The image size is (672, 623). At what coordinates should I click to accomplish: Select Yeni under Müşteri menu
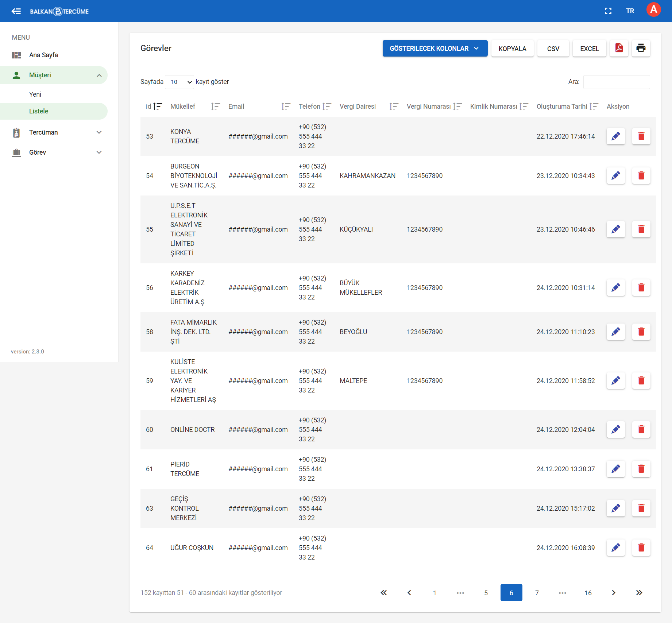tap(35, 94)
